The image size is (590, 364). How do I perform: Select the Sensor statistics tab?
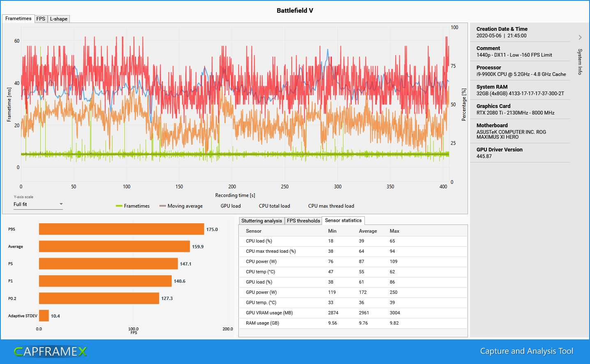tap(343, 220)
